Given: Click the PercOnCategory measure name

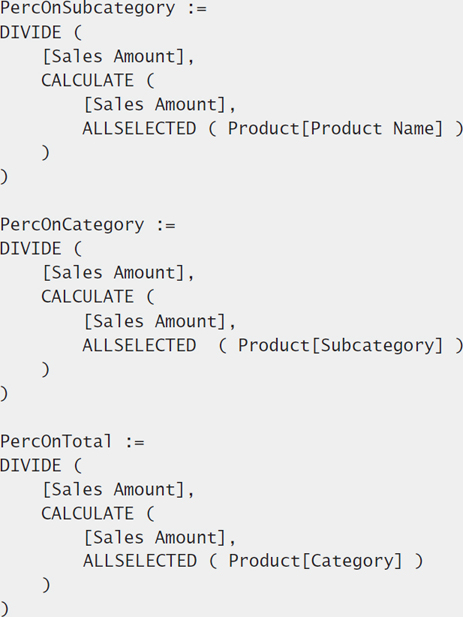Looking at the screenshot, I should coord(72,225).
